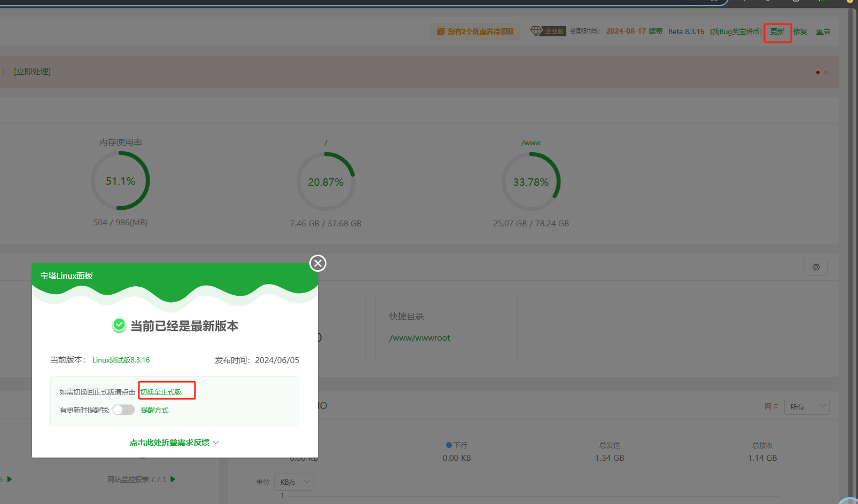Switch to stable via 切换至正式版

click(161, 392)
